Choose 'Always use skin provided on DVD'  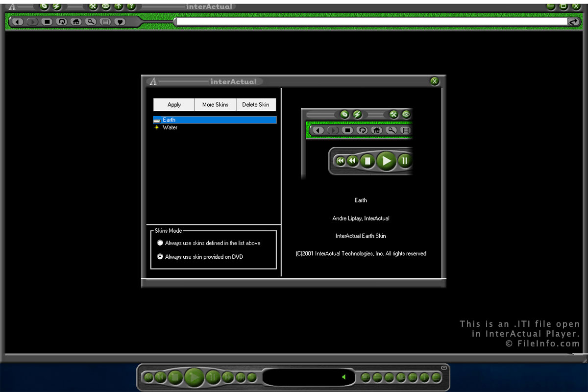200,257
